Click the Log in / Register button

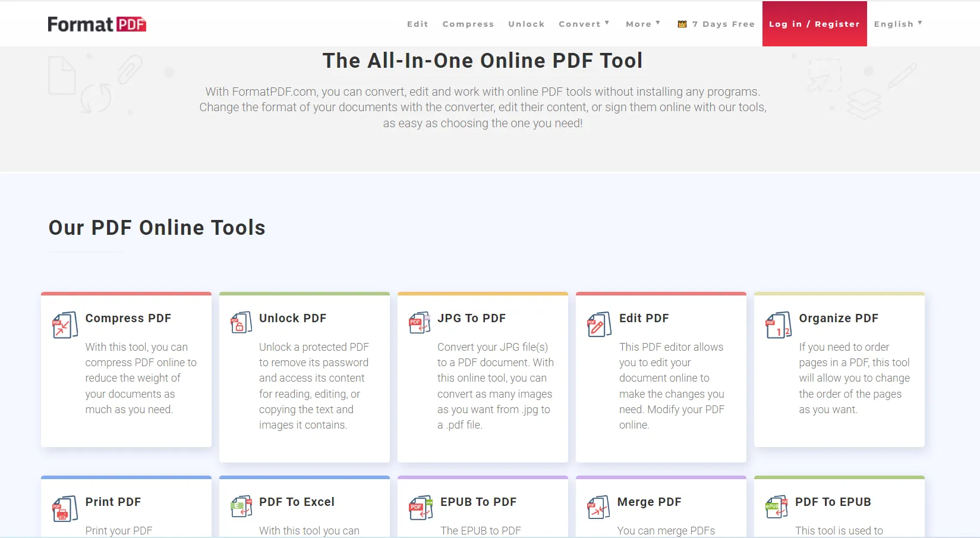click(814, 24)
